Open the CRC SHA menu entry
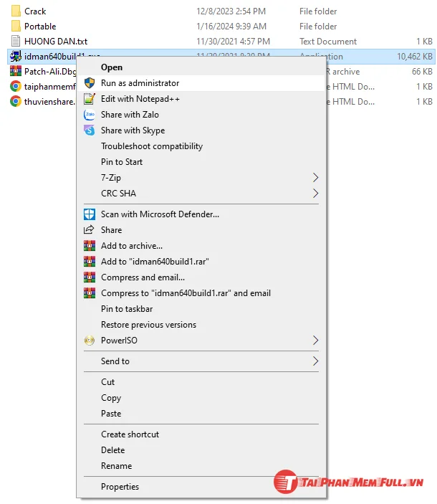 201,193
